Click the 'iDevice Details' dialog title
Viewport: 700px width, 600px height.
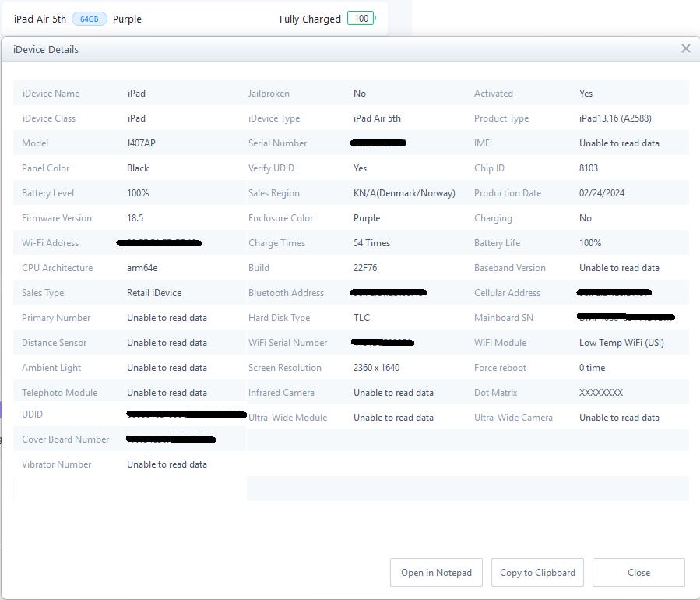point(46,50)
